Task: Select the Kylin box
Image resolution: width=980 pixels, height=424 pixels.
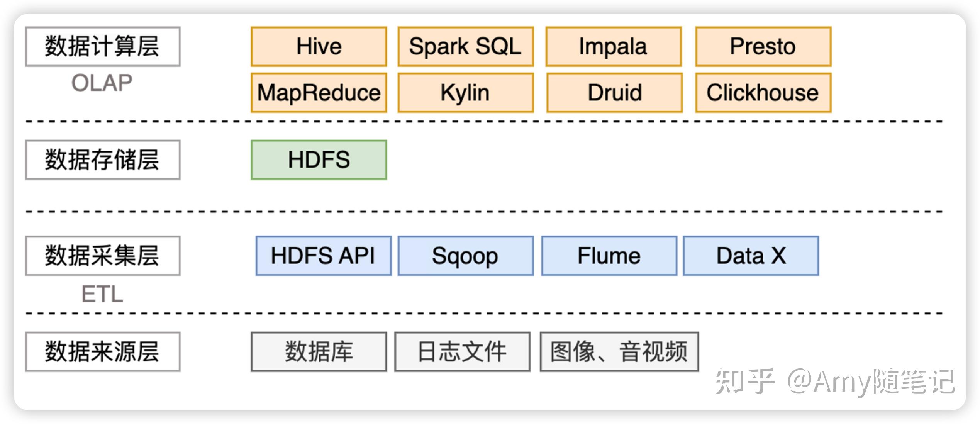Action: tap(466, 93)
